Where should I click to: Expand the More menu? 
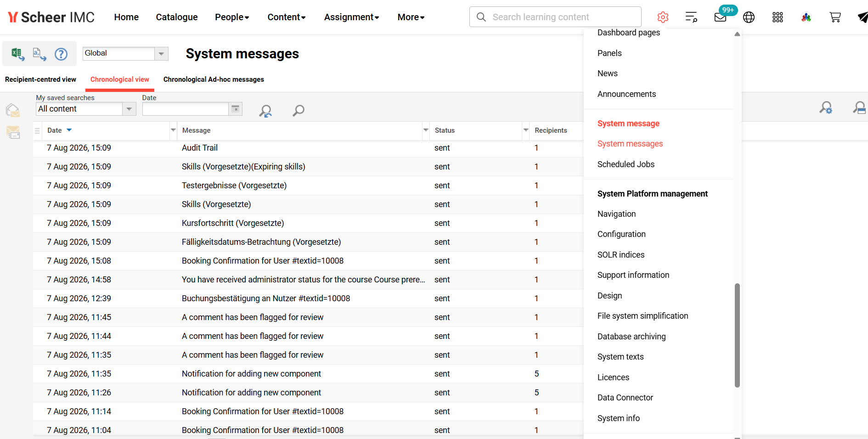tap(411, 17)
